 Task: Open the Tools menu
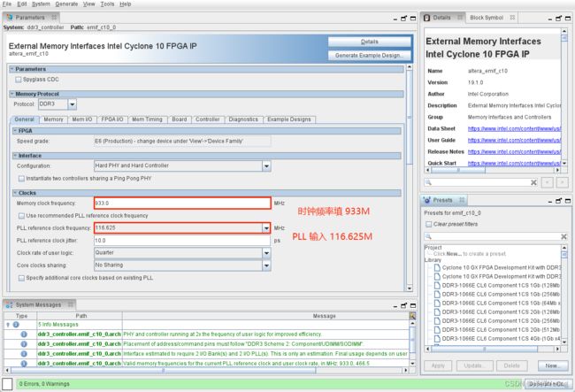coord(107,4)
